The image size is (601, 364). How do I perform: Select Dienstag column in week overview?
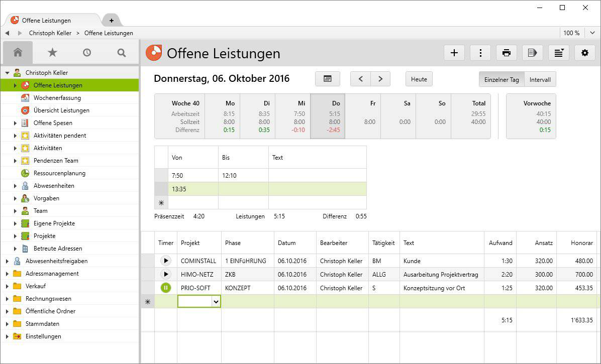(x=258, y=116)
